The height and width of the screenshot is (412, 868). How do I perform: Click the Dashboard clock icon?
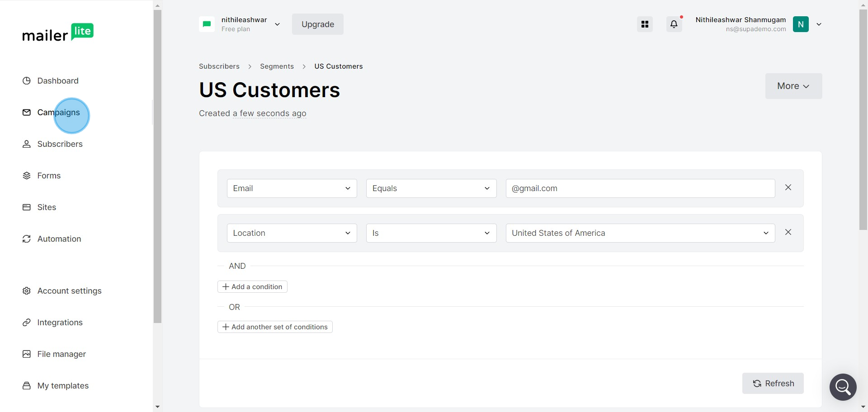tap(27, 81)
